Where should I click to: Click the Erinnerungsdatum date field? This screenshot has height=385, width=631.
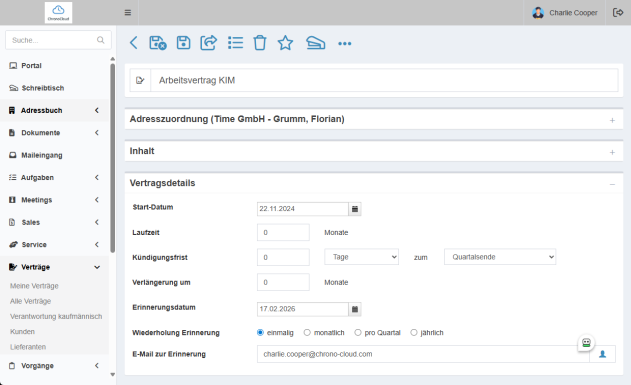click(x=303, y=309)
